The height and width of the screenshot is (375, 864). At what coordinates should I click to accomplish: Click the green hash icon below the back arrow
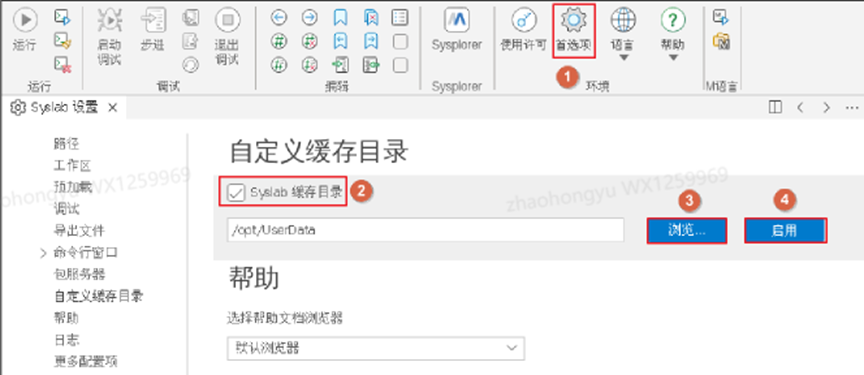coord(279,41)
